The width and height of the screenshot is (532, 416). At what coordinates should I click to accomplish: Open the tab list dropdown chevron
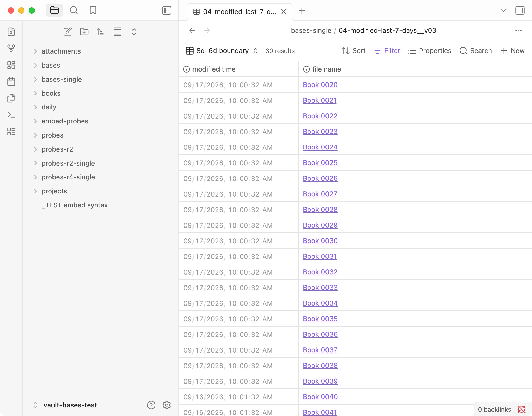pos(503,11)
